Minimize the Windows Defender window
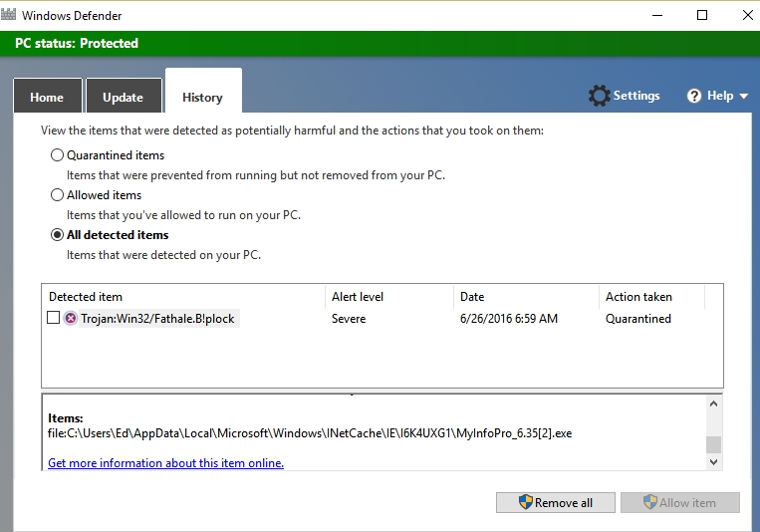Image resolution: width=760 pixels, height=532 pixels. click(657, 16)
